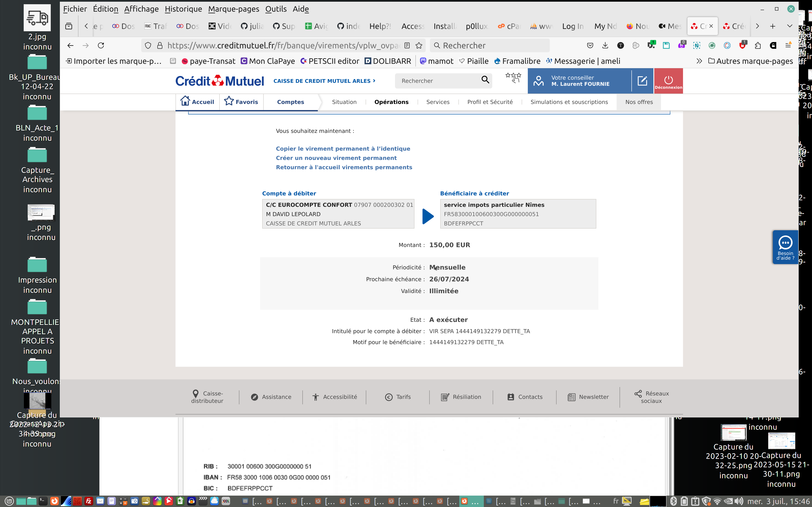This screenshot has width=812, height=507.
Task: Open reader view icon in address bar
Action: click(x=407, y=46)
